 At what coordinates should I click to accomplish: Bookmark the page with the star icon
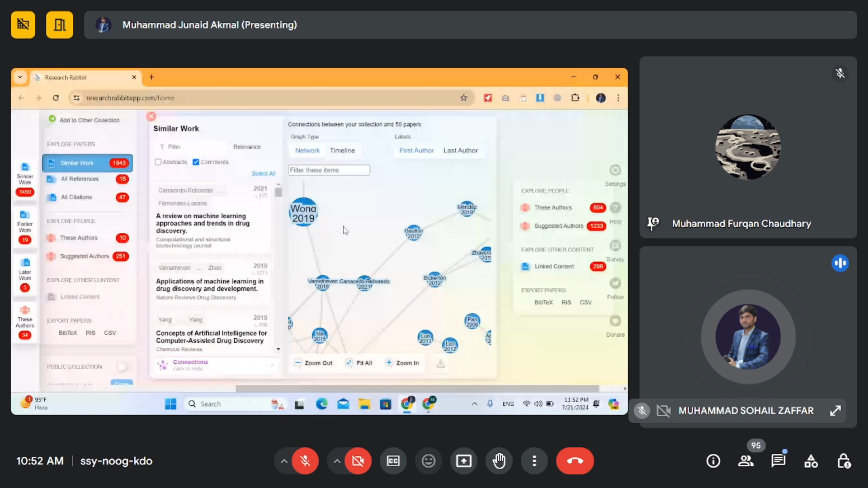pyautogui.click(x=463, y=98)
